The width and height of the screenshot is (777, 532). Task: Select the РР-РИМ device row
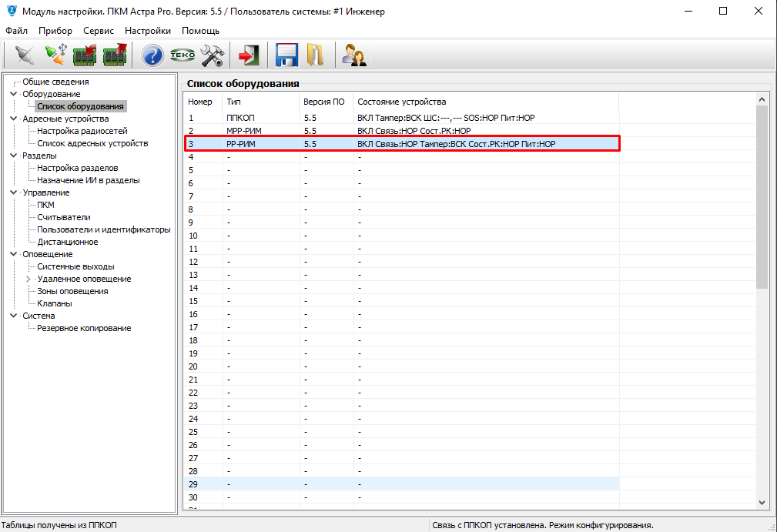[x=402, y=144]
